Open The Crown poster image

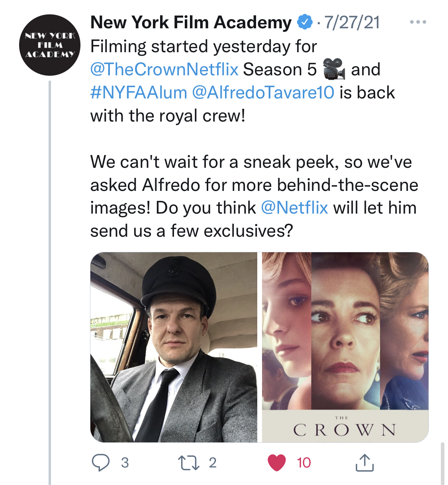[345, 347]
